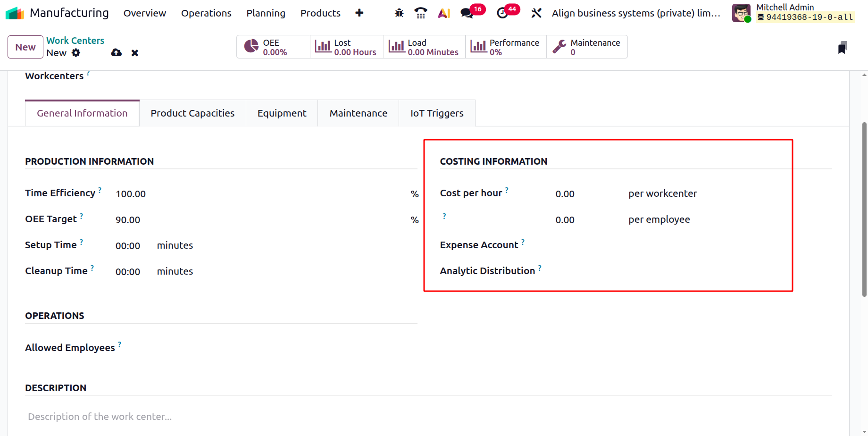Follow the Work Centers breadcrumb link
The height and width of the screenshot is (436, 868).
(75, 41)
